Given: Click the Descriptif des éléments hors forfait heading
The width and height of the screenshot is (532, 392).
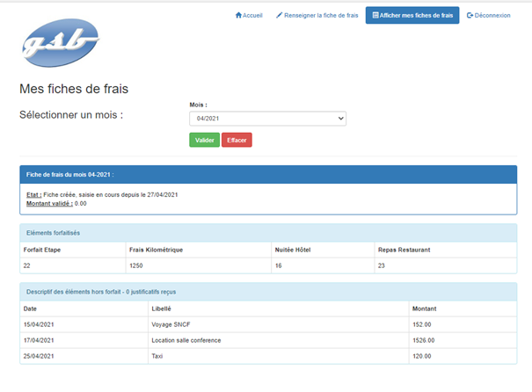Looking at the screenshot, I should [x=97, y=292].
